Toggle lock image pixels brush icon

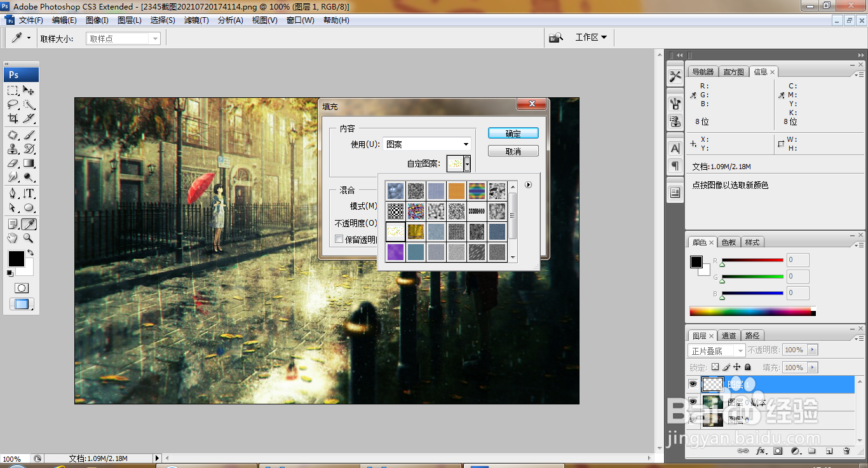[726, 367]
